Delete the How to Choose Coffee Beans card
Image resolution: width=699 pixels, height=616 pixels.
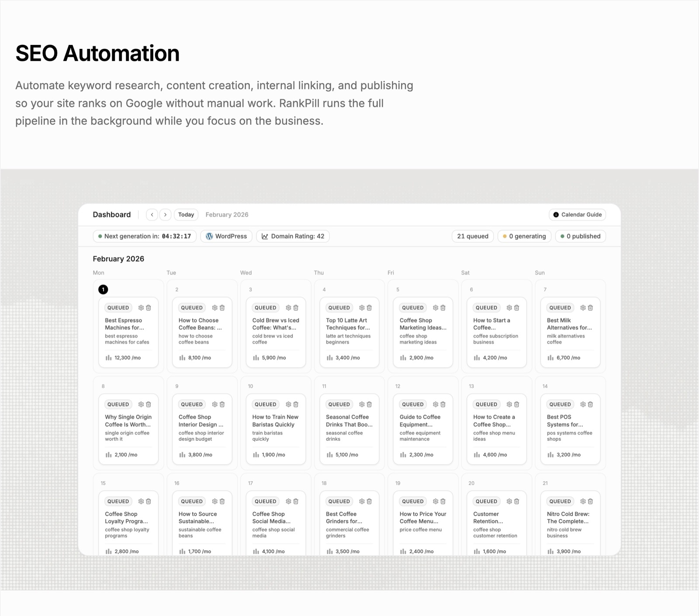click(222, 308)
